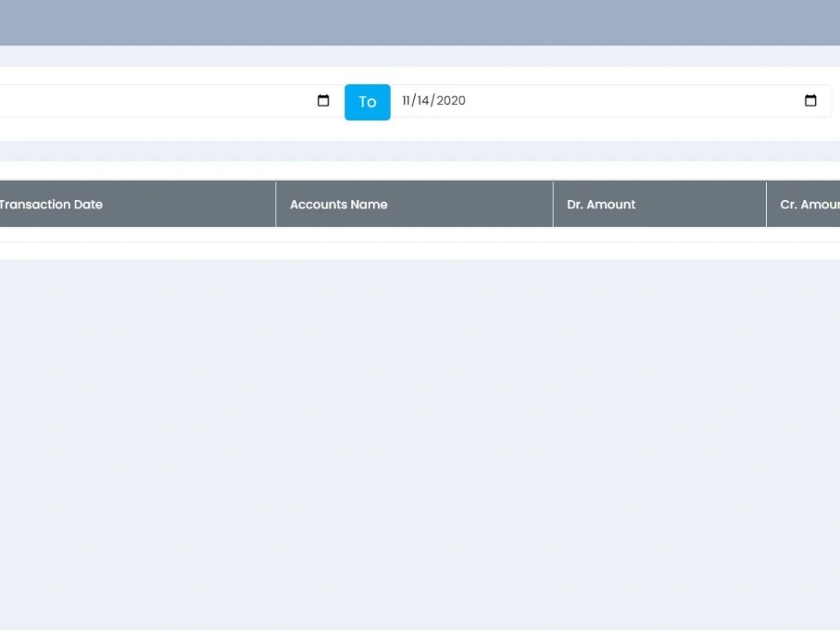Select the month portion of 11/14/2020
Viewport: 840px width, 630px height.
pos(407,100)
